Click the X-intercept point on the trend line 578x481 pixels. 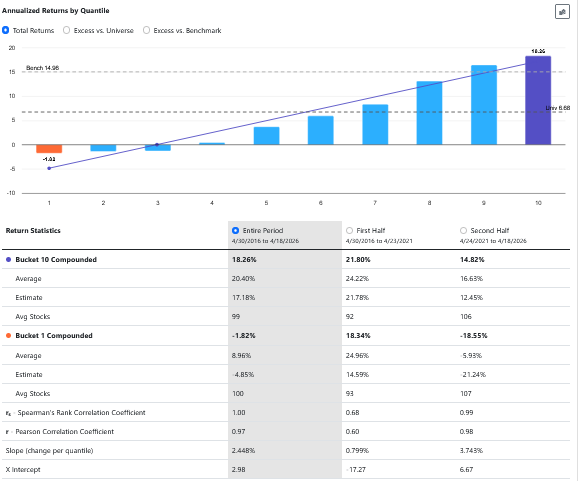[x=157, y=144]
